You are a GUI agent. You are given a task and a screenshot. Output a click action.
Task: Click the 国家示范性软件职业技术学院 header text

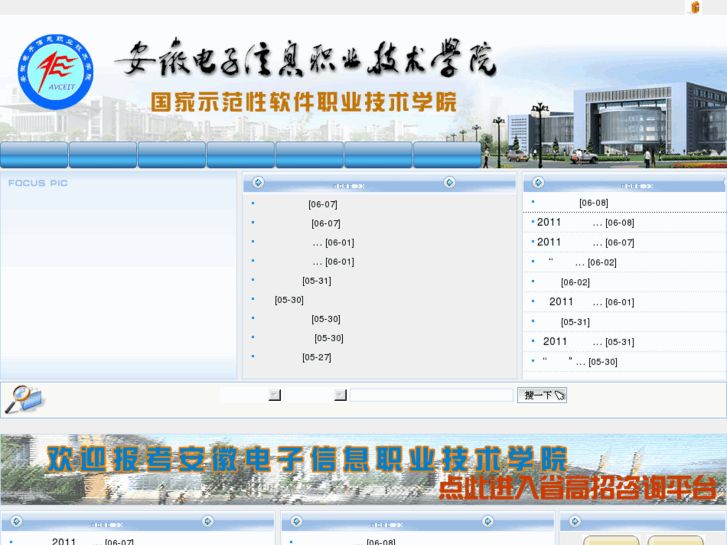pos(304,103)
